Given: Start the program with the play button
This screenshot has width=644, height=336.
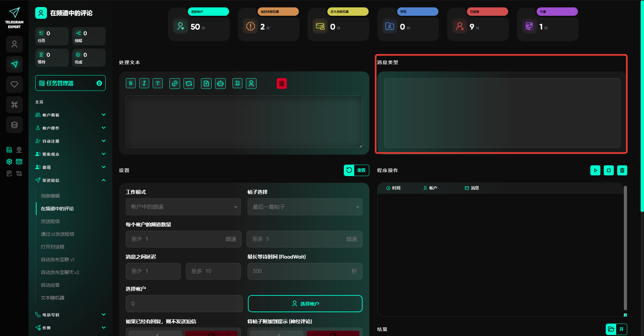Looking at the screenshot, I should (595, 170).
